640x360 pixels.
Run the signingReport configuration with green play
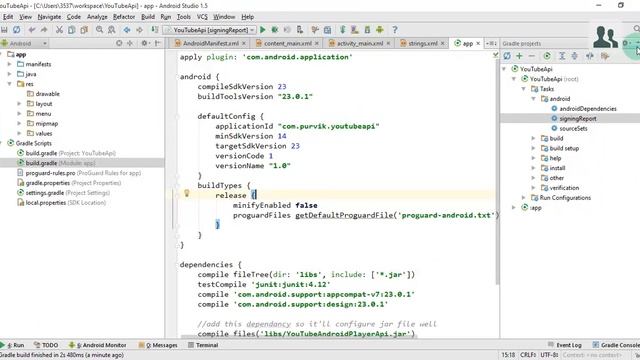pyautogui.click(x=263, y=30)
